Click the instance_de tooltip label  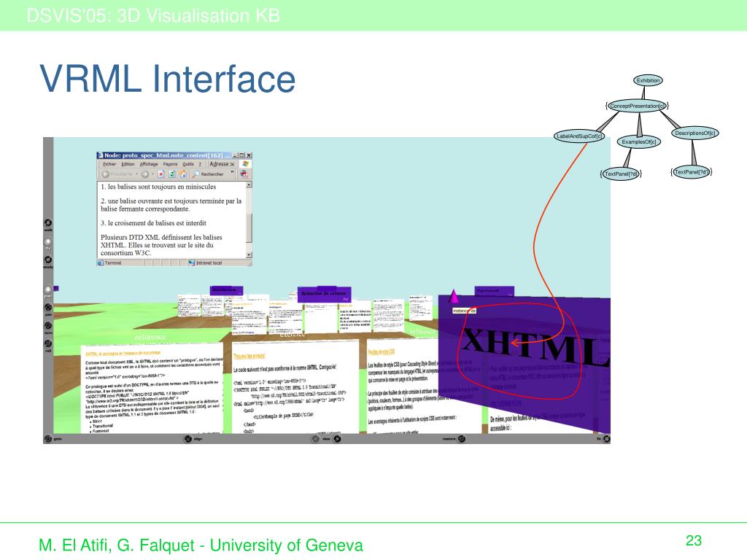[x=464, y=311]
